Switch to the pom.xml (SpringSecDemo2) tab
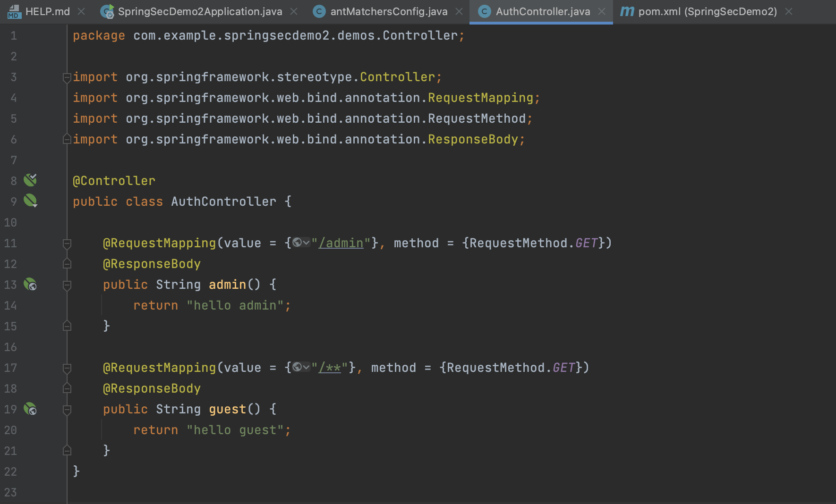 coord(707,11)
